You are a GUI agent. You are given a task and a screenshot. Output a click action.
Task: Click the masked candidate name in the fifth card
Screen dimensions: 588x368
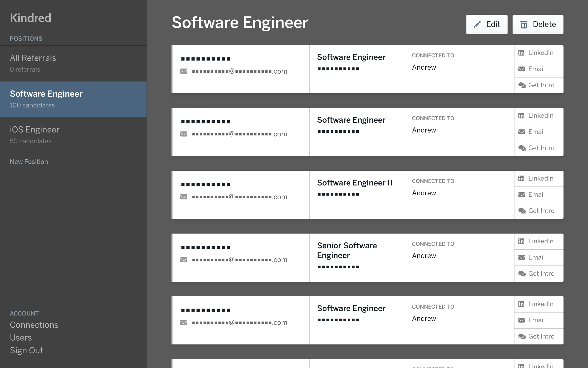tap(206, 310)
